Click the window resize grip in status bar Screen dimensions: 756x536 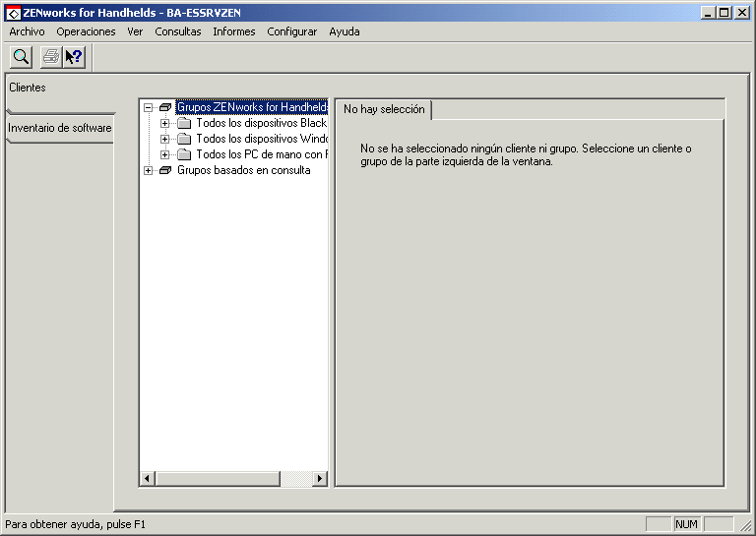pos(745,525)
